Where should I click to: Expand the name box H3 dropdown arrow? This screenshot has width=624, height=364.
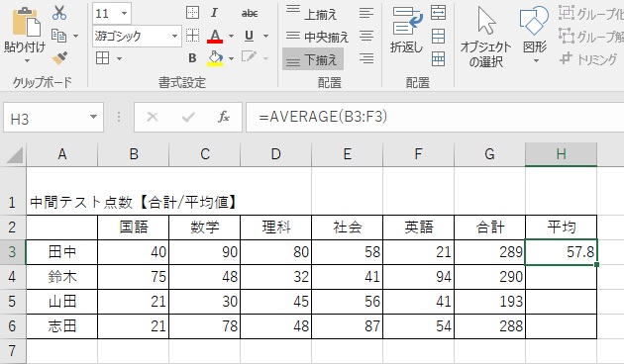[x=93, y=117]
